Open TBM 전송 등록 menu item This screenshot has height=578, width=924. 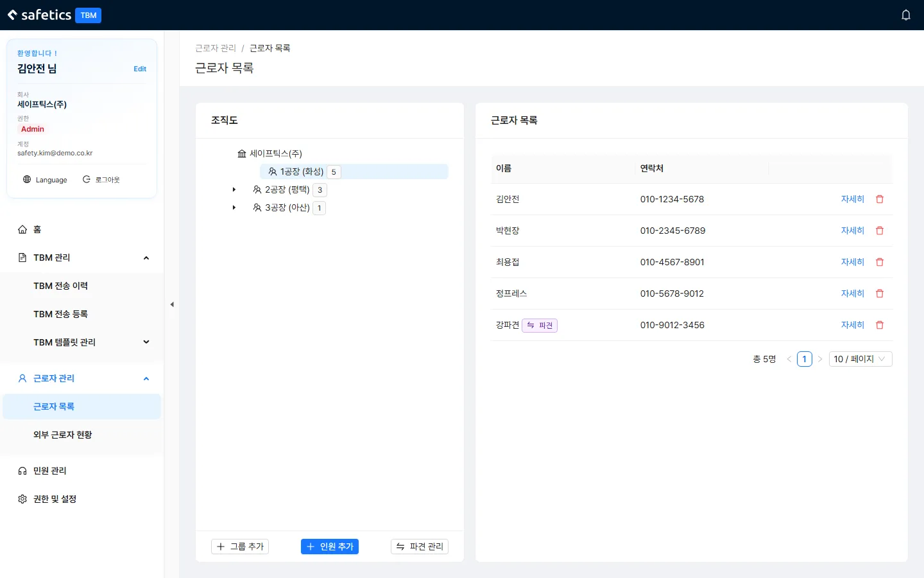click(81, 314)
